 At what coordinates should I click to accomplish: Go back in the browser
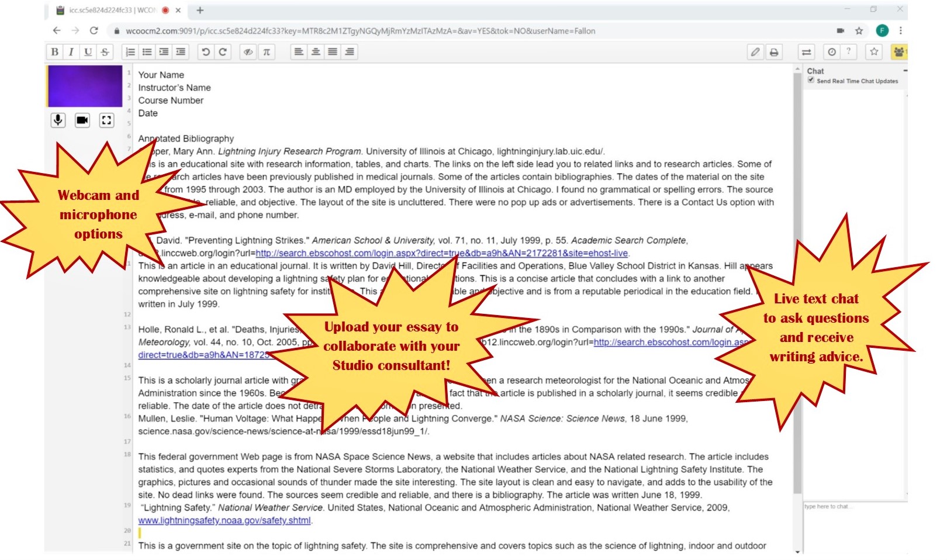(57, 30)
